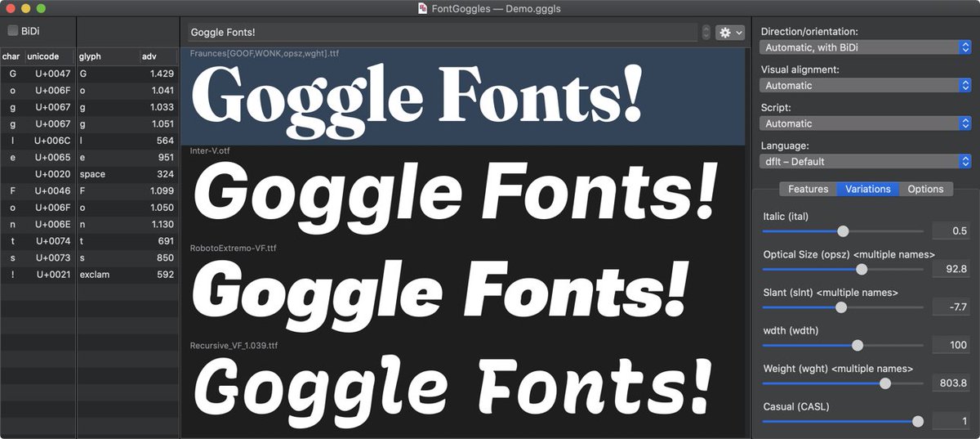Click the text field stepper arrows
Viewport: 980px width, 439px height.
tap(706, 33)
